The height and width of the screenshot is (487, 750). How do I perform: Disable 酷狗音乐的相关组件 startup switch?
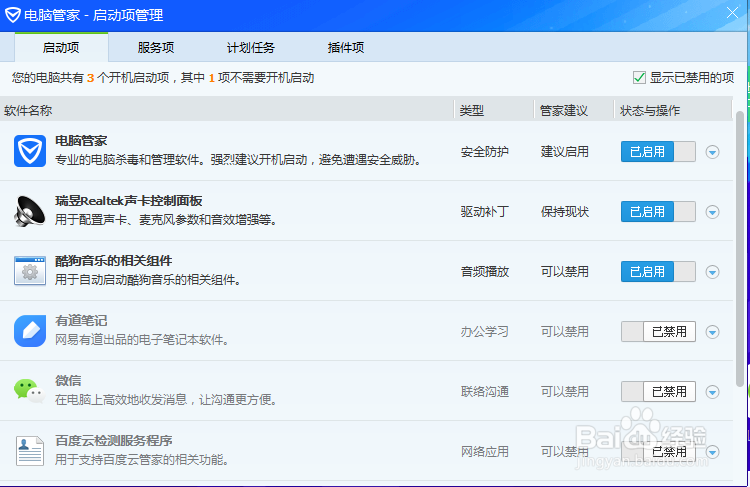pos(658,272)
